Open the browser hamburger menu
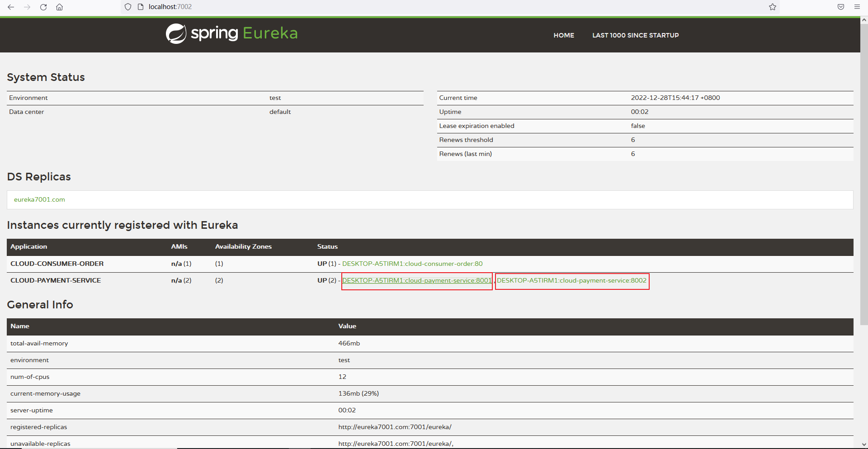The width and height of the screenshot is (868, 449). [x=857, y=7]
